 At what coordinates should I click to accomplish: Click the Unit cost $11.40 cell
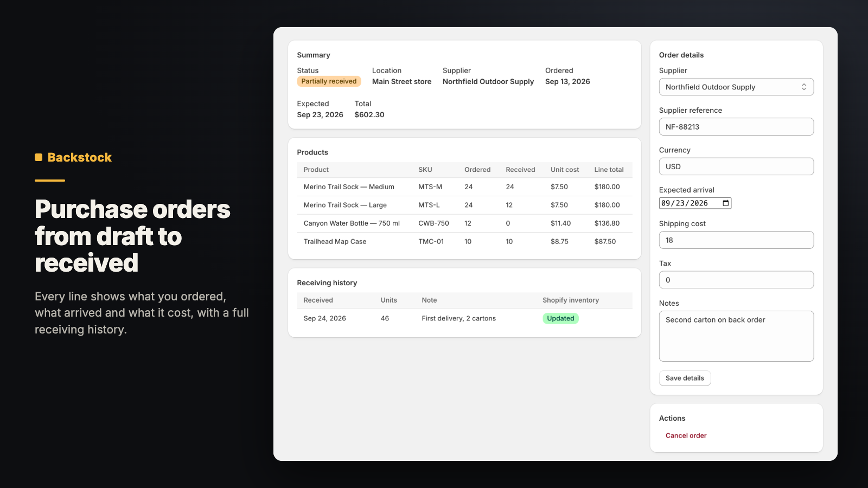[560, 223]
